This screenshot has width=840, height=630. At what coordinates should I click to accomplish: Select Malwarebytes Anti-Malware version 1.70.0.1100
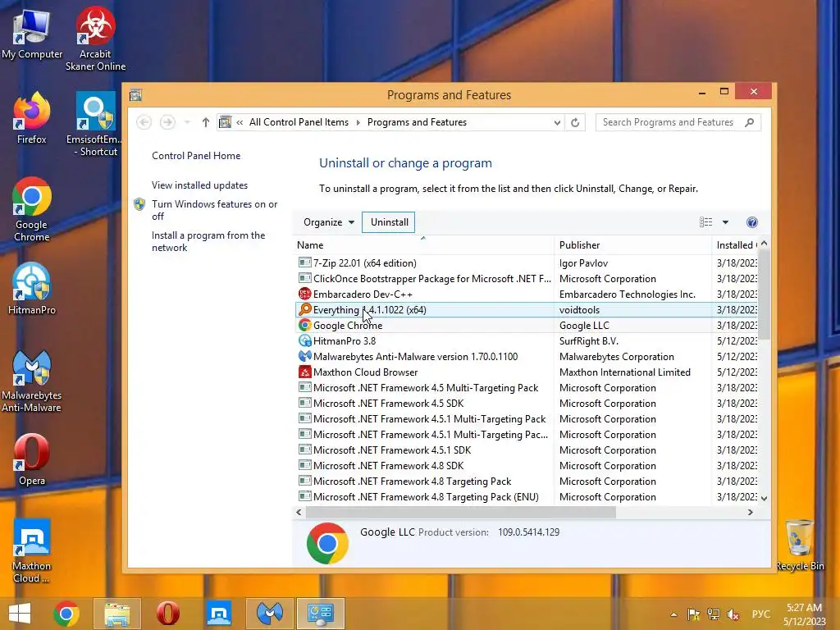tap(526, 357)
